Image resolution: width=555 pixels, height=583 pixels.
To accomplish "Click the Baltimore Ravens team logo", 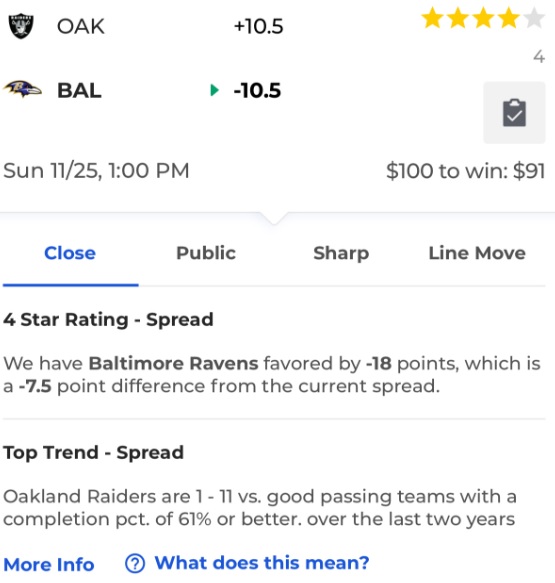I will (x=22, y=89).
